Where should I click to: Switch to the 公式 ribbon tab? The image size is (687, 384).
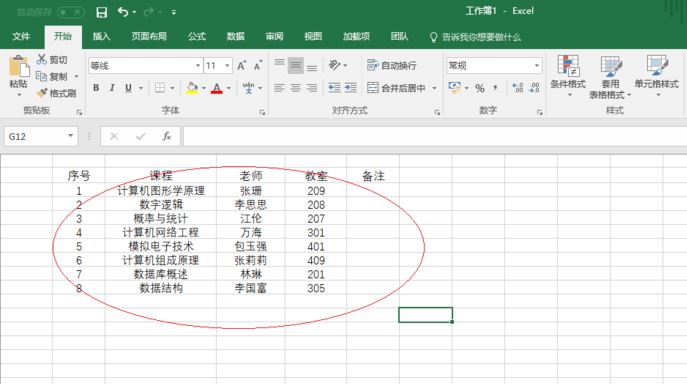(197, 36)
